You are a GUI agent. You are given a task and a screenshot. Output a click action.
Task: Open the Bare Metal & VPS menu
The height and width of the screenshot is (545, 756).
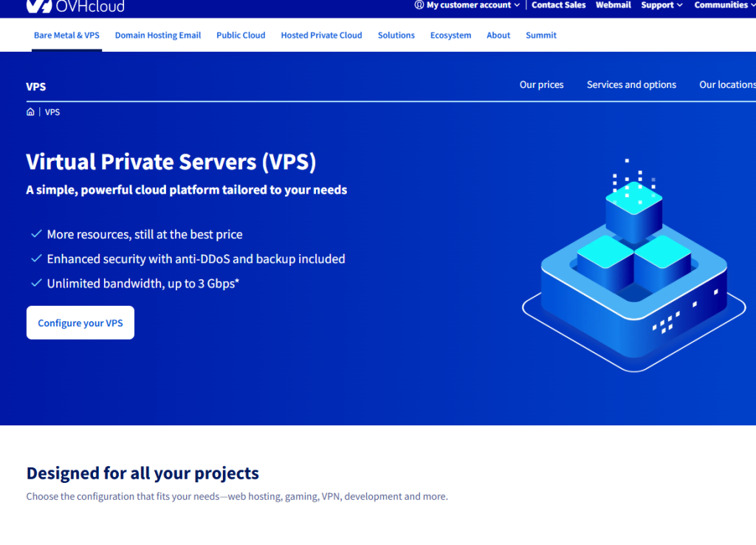pos(66,35)
